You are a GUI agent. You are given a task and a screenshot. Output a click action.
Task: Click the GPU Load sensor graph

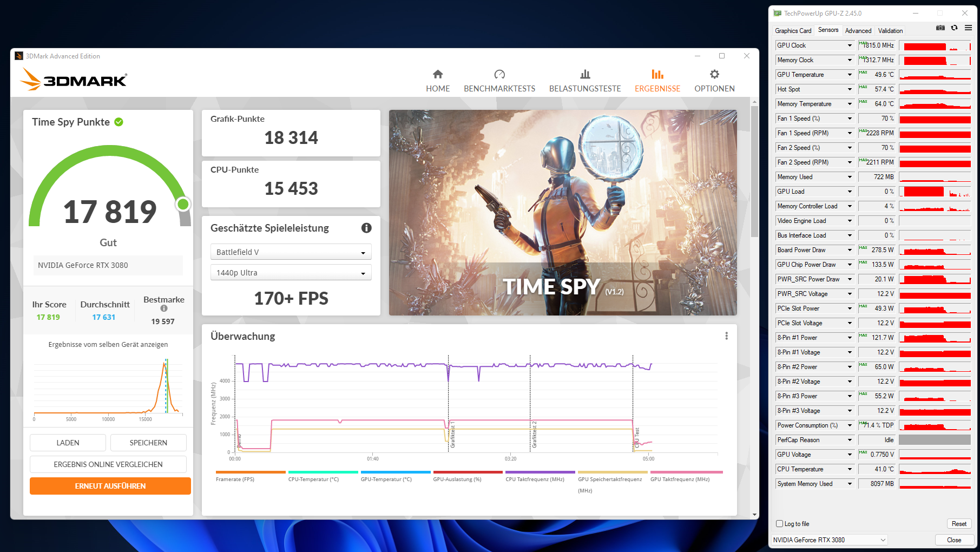point(935,192)
